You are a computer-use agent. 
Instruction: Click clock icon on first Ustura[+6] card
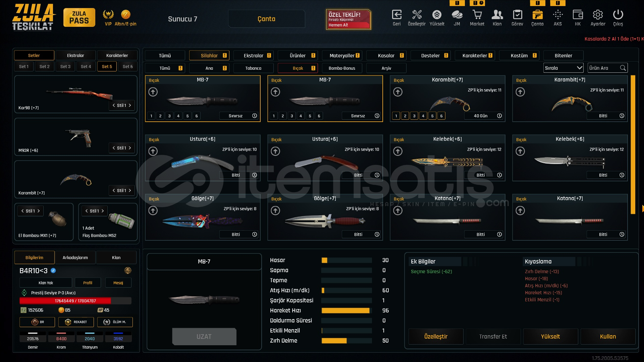coord(255,175)
